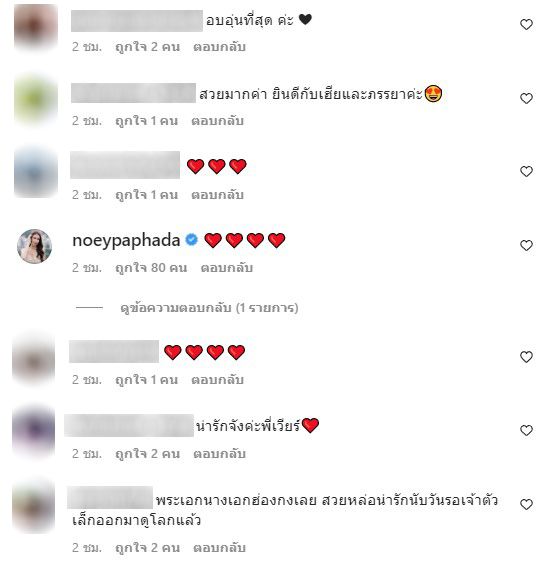Reply to the "อบอุ่นที่สุด ค่ะ" comment
The height and width of the screenshot is (563, 544).
coord(219,47)
